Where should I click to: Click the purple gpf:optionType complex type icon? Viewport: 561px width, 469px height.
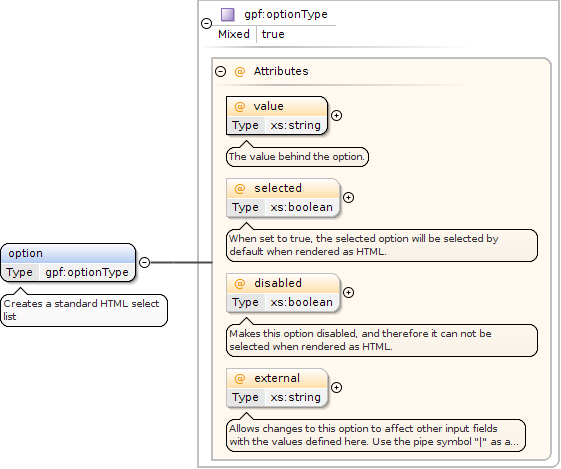[228, 15]
